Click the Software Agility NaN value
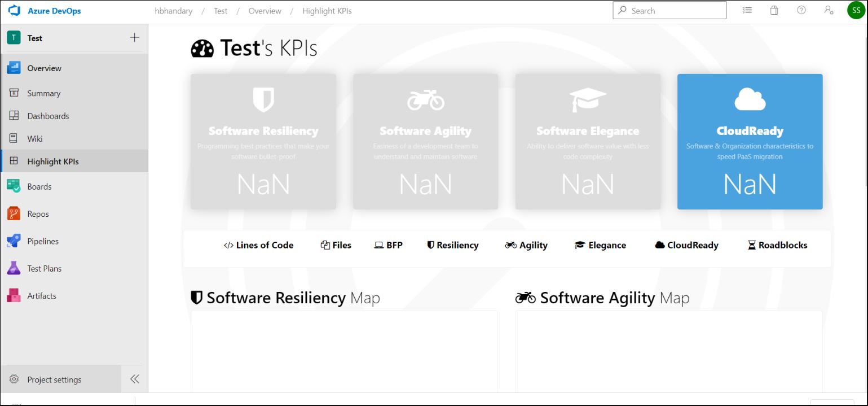This screenshot has width=868, height=406. pos(426,184)
